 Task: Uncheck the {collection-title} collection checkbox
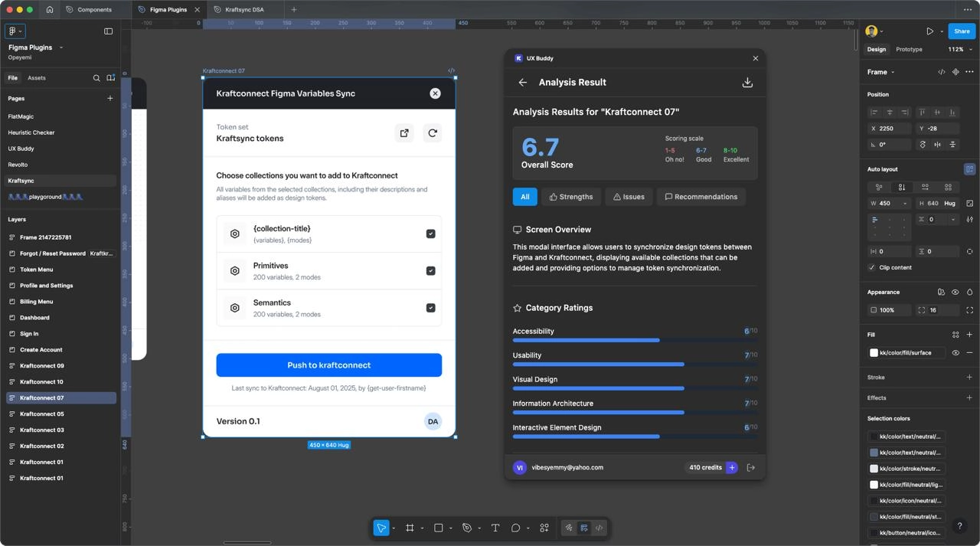click(x=431, y=234)
